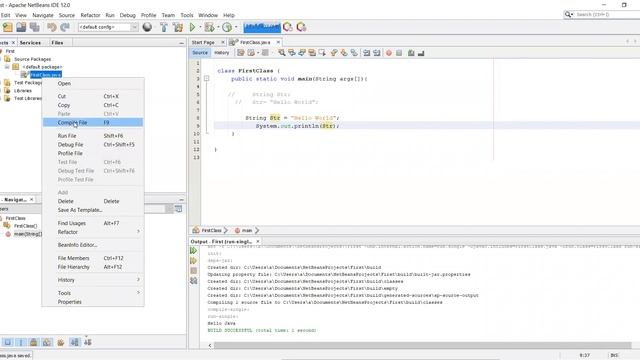The width and height of the screenshot is (640, 360).
Task: Click BeanInfo Editor in the context menu
Action: coord(93,245)
